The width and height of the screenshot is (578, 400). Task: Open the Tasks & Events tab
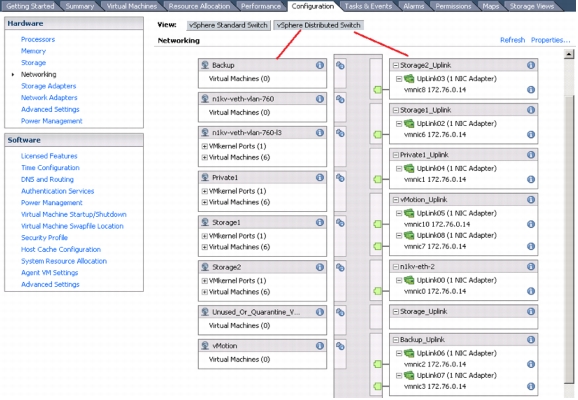[x=368, y=6]
